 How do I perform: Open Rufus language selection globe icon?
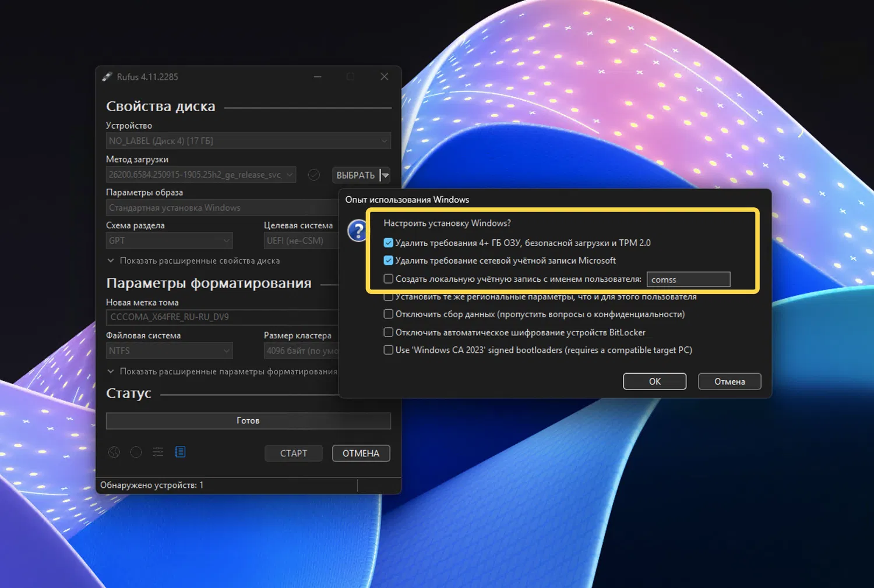click(x=114, y=452)
